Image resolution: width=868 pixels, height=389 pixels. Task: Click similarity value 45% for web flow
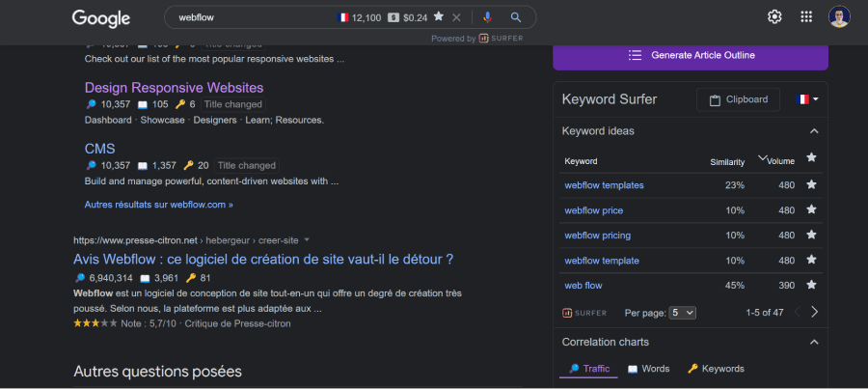point(735,286)
